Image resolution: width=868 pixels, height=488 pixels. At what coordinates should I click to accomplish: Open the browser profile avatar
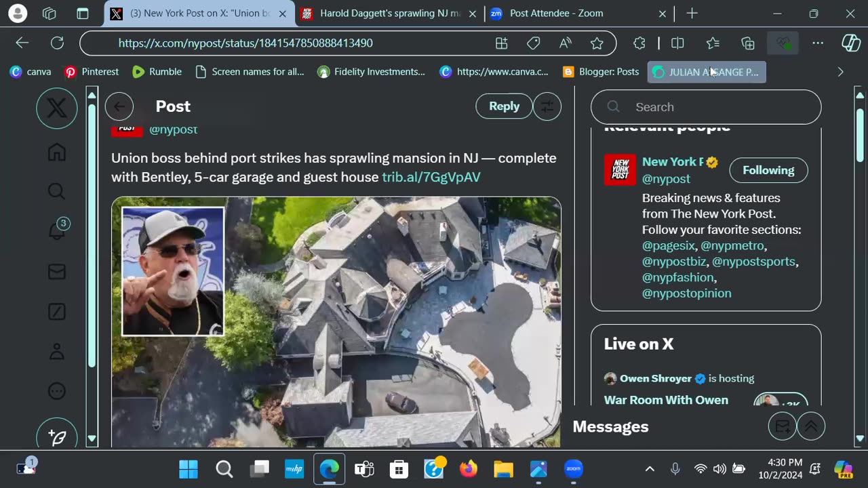point(18,14)
